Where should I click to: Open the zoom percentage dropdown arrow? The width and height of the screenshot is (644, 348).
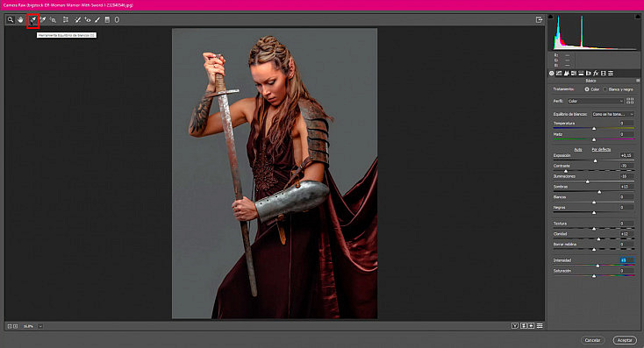[40, 326]
